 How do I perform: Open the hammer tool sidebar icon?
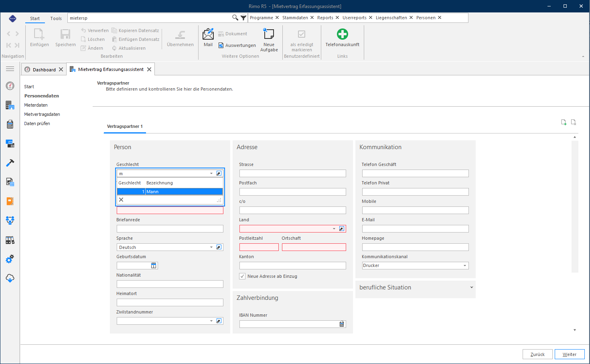(x=10, y=163)
